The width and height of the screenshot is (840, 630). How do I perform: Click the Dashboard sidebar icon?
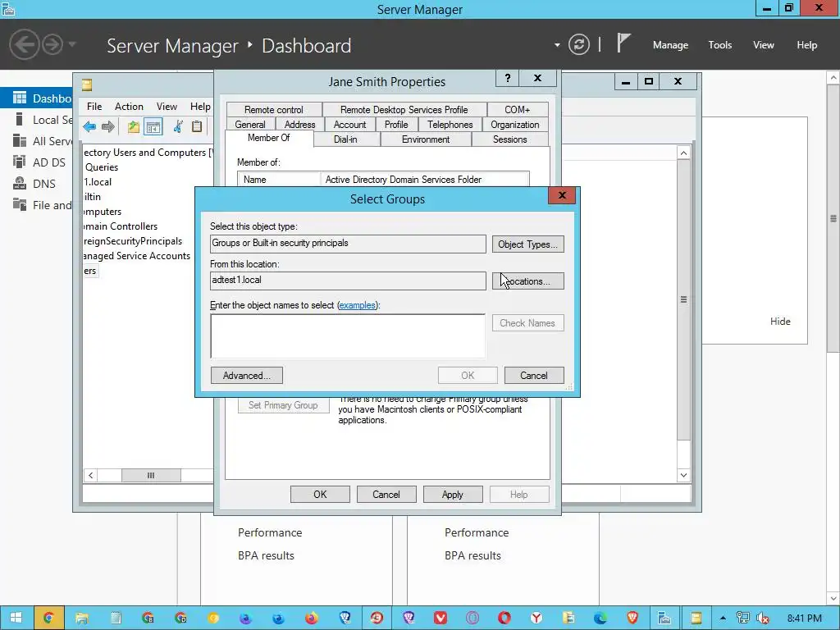pyautogui.click(x=20, y=98)
